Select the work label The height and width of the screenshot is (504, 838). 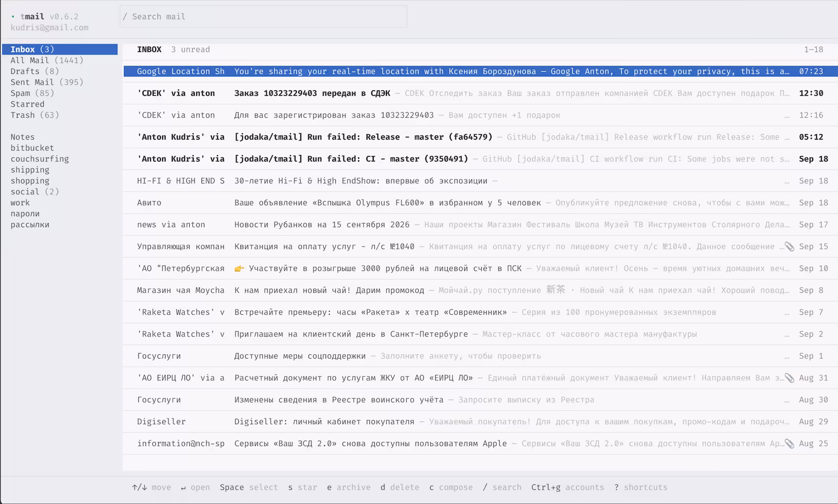(x=20, y=202)
